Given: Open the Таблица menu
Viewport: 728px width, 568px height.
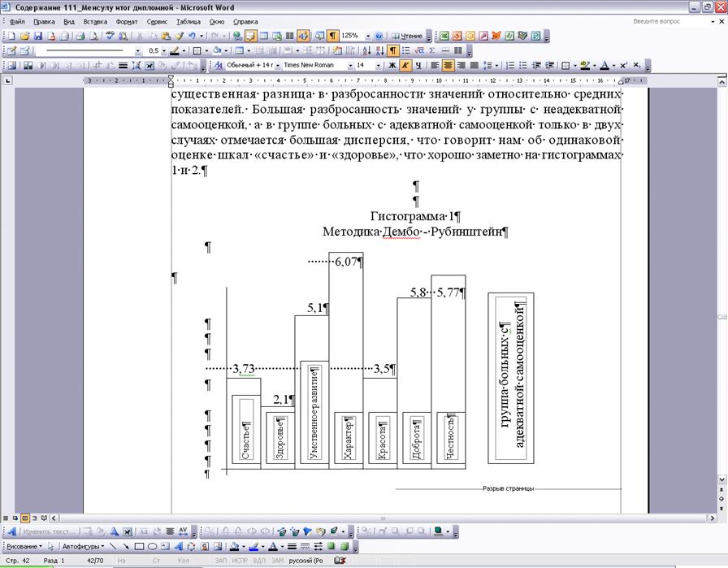Looking at the screenshot, I should (x=188, y=22).
